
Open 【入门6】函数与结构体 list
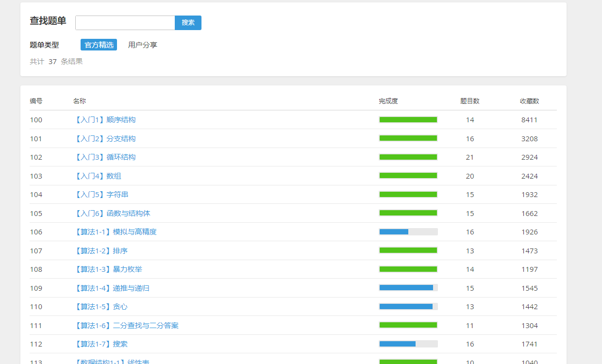pos(112,214)
